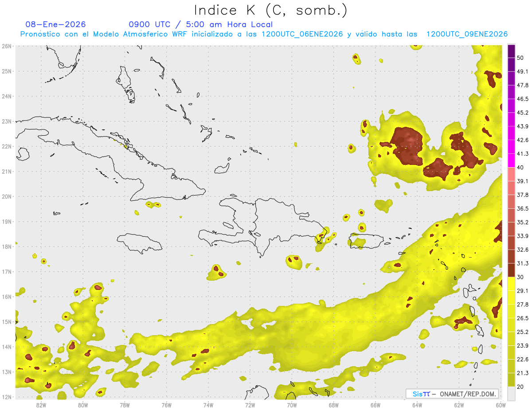Screen dimensions: 532x411
Task: Click the longitude label "82W"
Action: coord(41,405)
